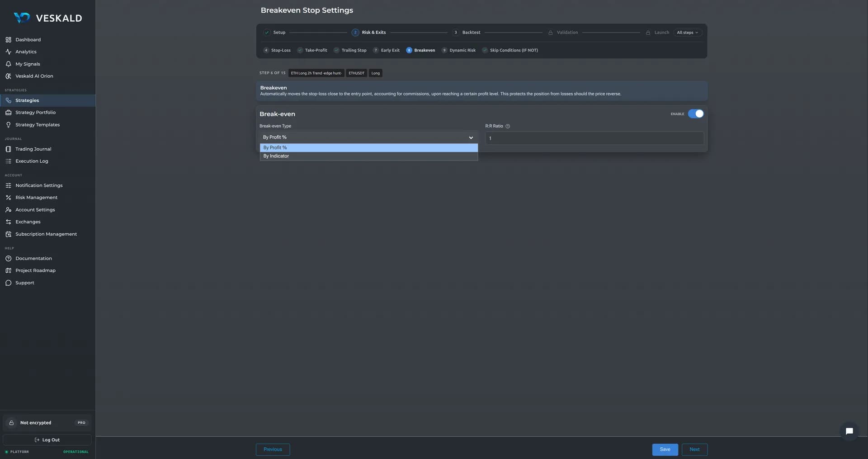Collapse the Break-even Type dropdown
Screen dimensions: 868x459
point(368,137)
